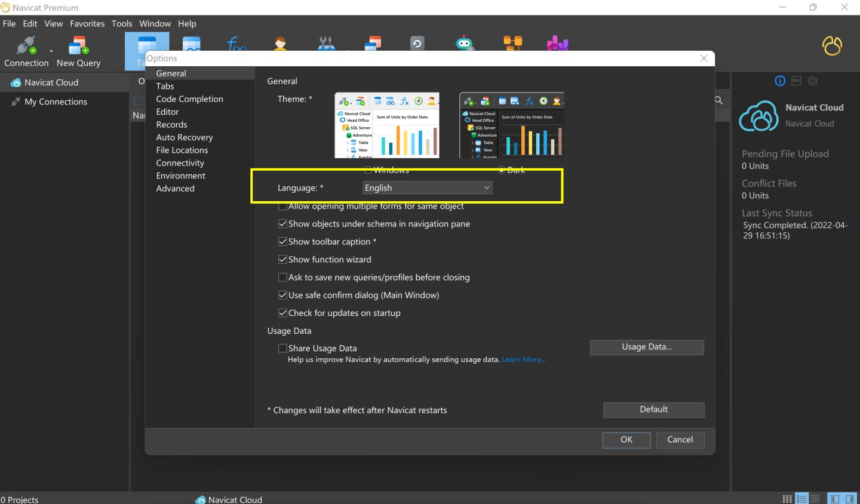
Task: Open the File menu
Action: pyautogui.click(x=9, y=23)
